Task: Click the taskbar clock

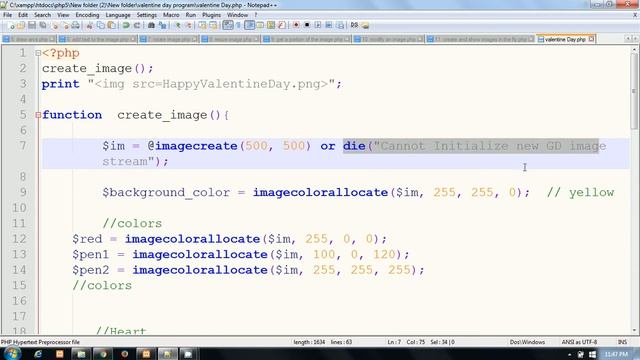Action: 616,354
